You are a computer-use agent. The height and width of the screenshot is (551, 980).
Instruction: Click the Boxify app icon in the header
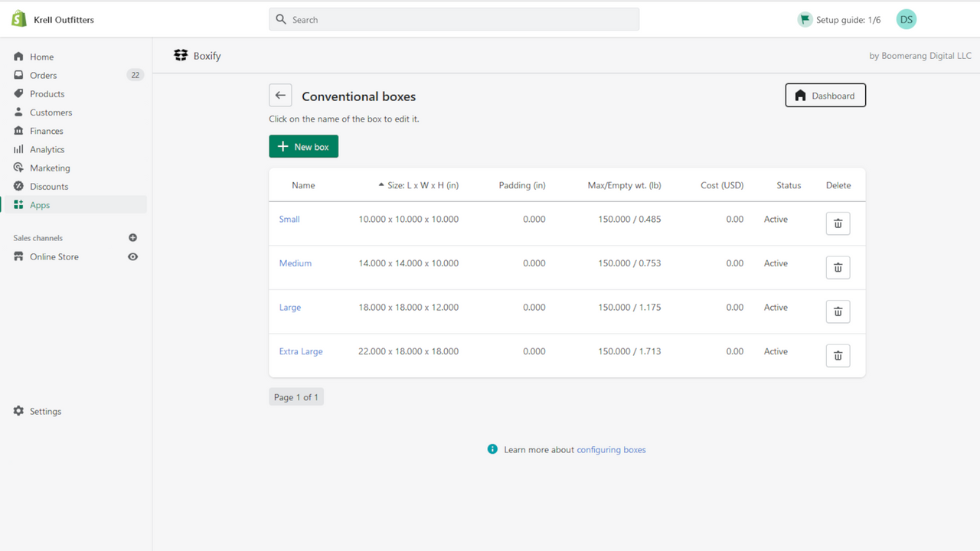[181, 54]
